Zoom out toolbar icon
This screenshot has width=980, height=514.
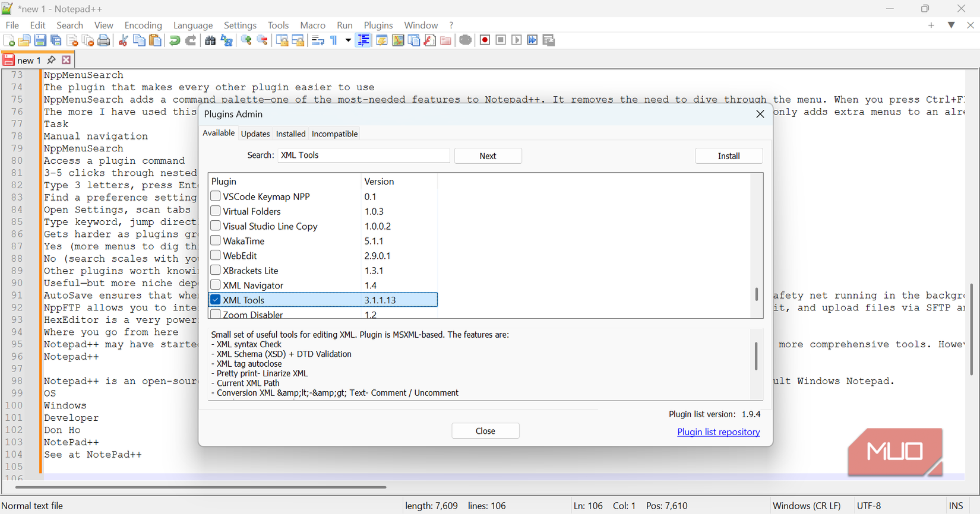pos(262,40)
